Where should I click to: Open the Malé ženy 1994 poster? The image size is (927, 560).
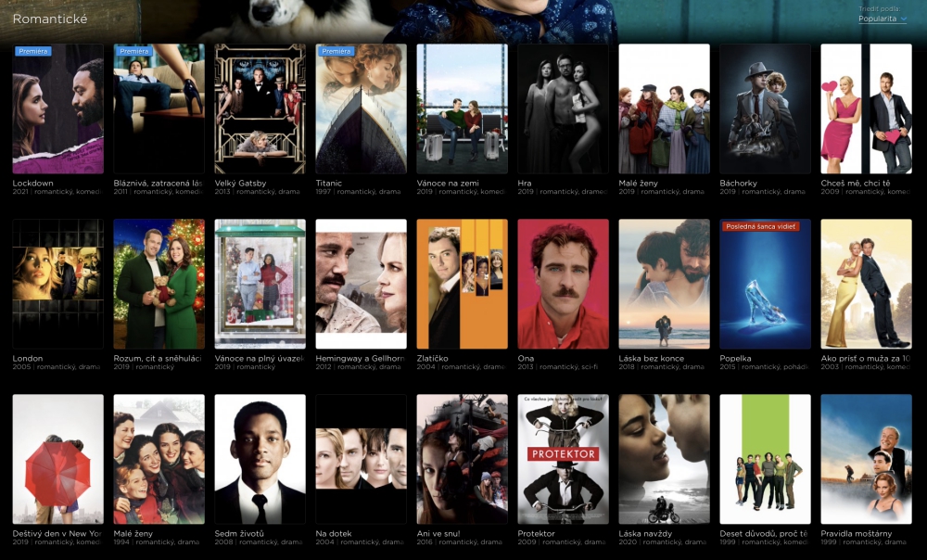pos(159,460)
